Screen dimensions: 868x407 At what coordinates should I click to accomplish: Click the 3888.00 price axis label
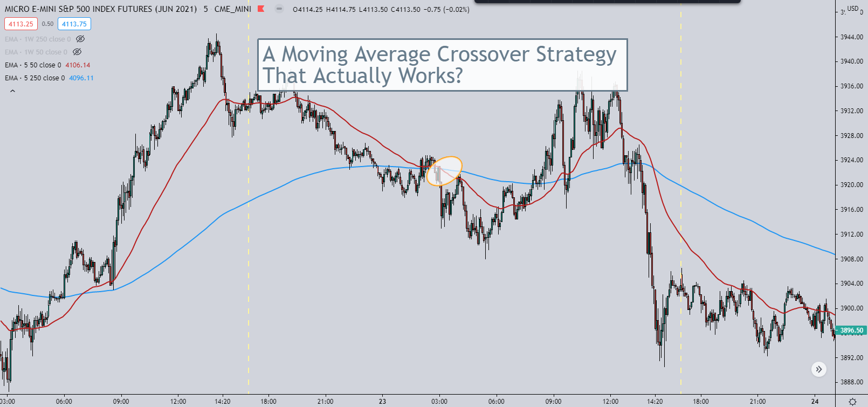pyautogui.click(x=852, y=382)
